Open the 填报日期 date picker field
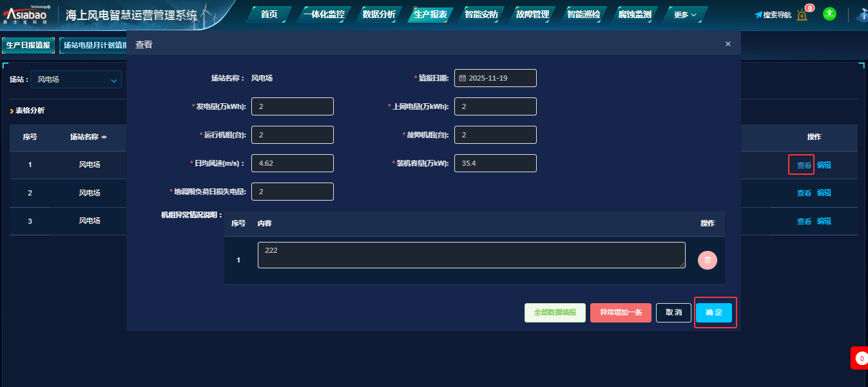868x387 pixels. coord(495,78)
